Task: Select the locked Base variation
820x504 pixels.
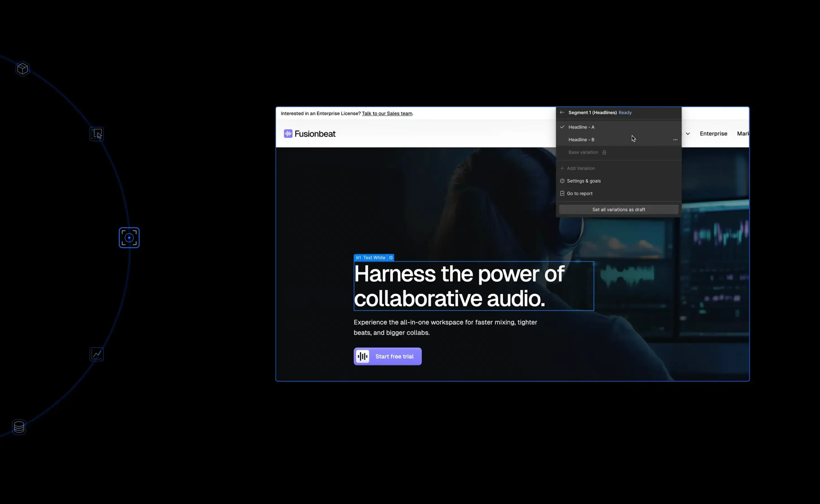Action: (x=583, y=152)
